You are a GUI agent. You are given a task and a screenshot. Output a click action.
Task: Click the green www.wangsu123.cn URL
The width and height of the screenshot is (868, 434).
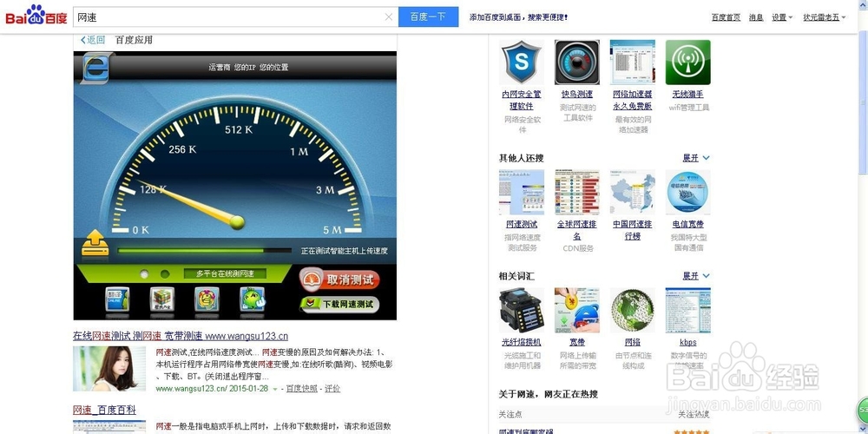[x=192, y=389]
